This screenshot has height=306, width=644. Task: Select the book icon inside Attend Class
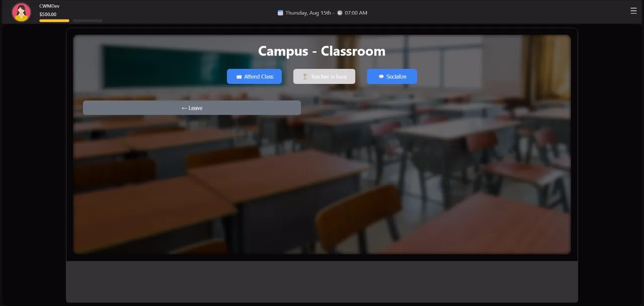[x=238, y=76]
